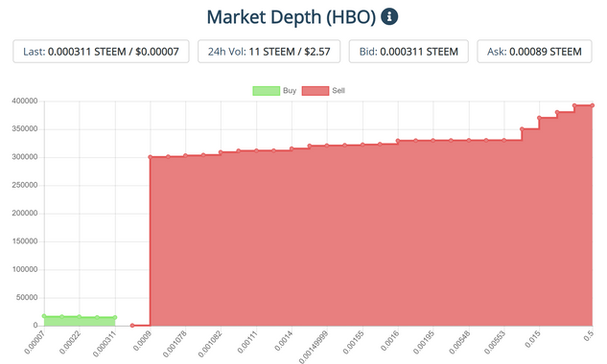Click the Sell legend label
This screenshot has height=364, width=607.
tap(339, 90)
